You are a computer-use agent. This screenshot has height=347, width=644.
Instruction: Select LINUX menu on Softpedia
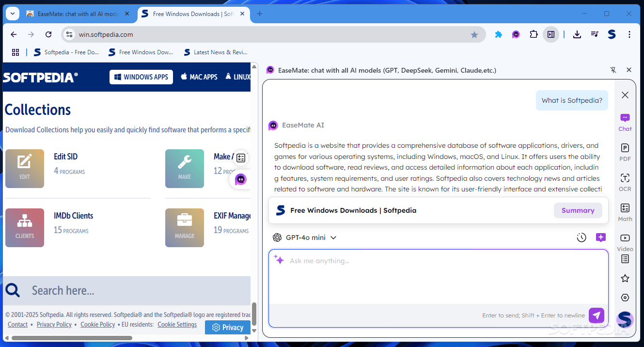point(238,77)
